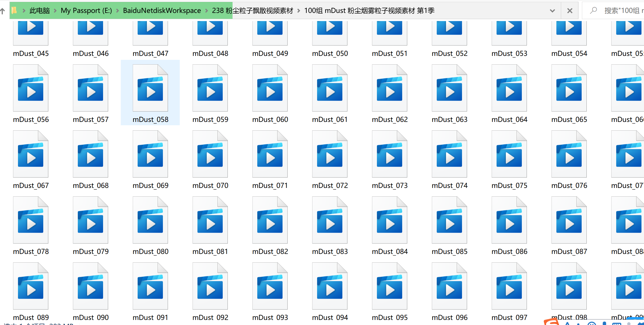Viewport: 644px width, 325px height.
Task: Click the file name mDust_081
Action: click(210, 251)
